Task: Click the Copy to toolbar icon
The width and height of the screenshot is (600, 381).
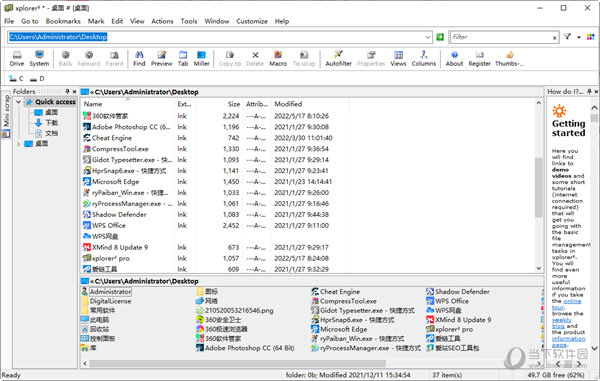Action: click(x=230, y=59)
